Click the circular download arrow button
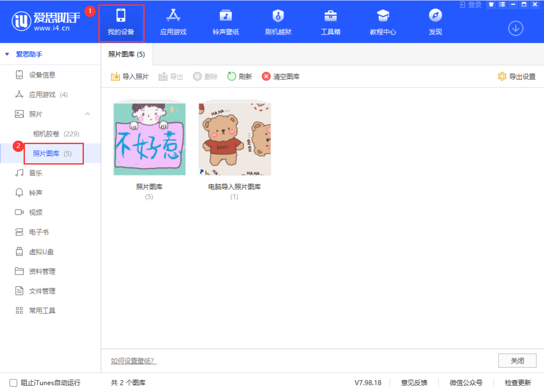This screenshot has height=392, width=544. (515, 28)
